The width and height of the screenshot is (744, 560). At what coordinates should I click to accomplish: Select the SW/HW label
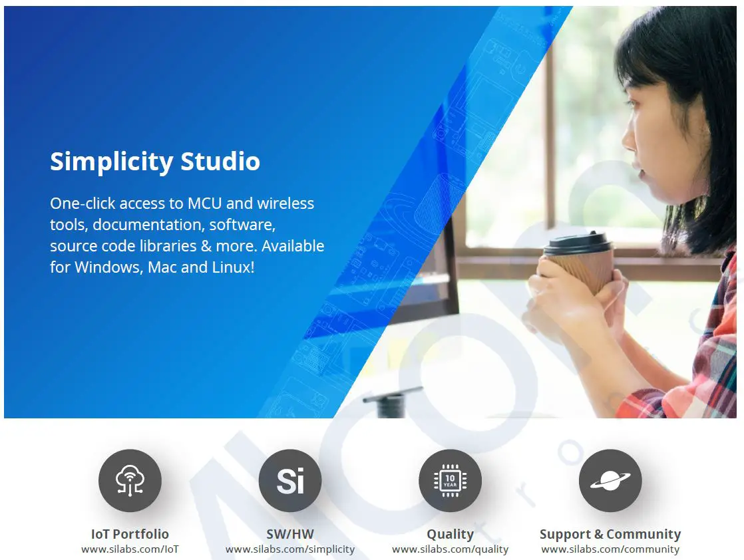(290, 534)
